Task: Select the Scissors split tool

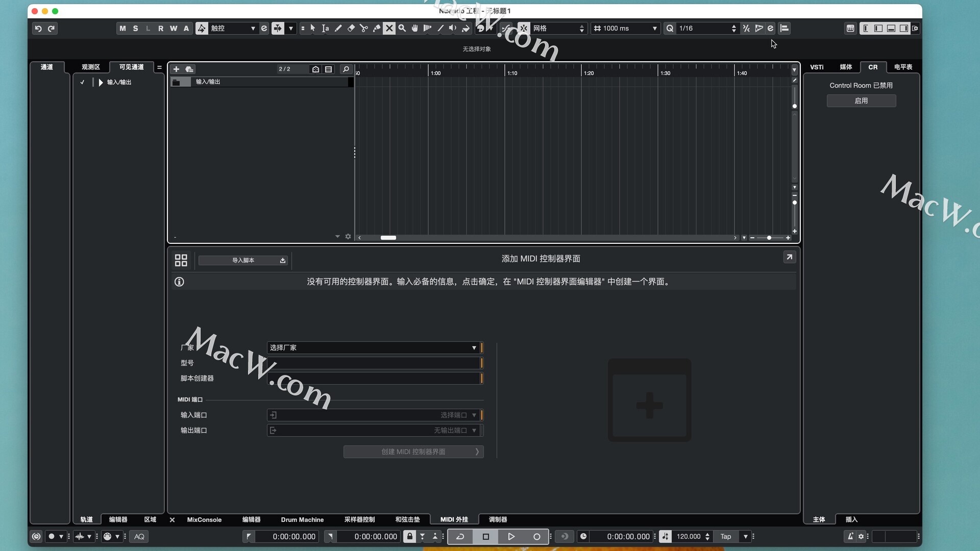Action: [x=364, y=29]
